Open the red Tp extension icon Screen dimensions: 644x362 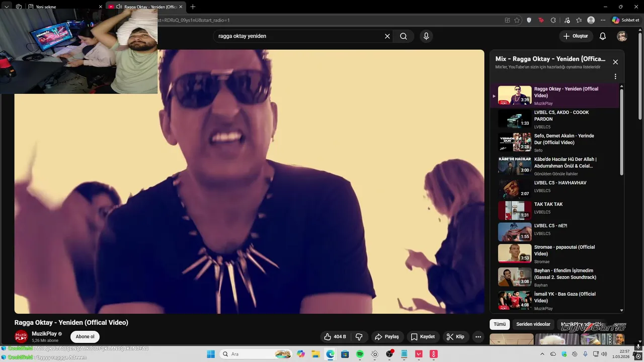coord(541,20)
